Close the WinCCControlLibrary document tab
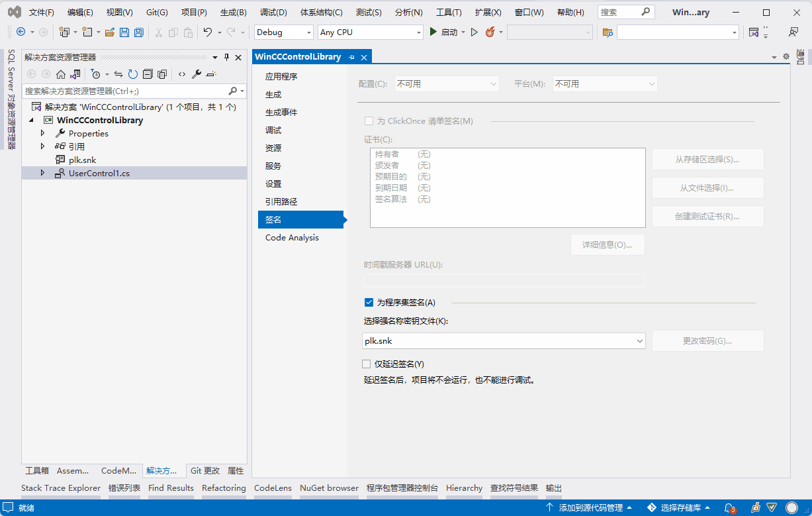812x516 pixels. 363,57
